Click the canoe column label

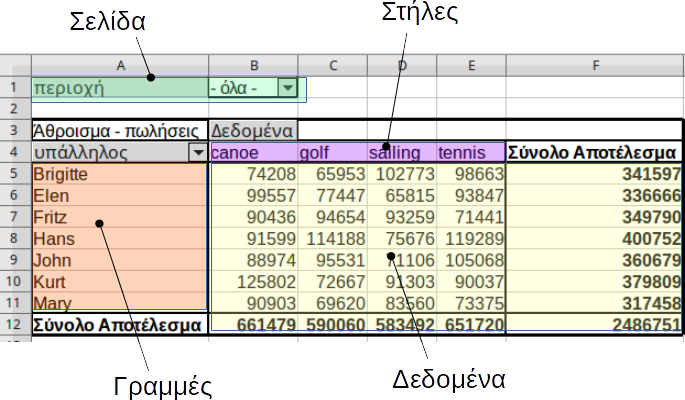(254, 152)
